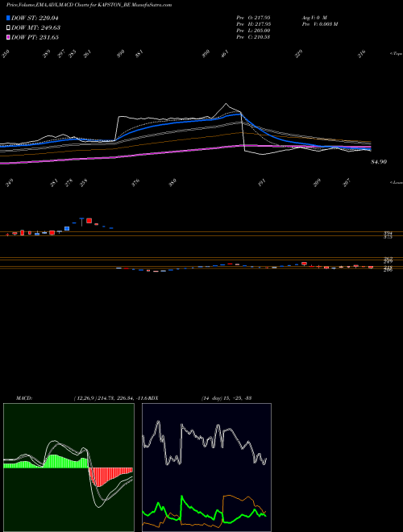Click the 'Pre L: 205.00' low value
This screenshot has height=532, width=403.
click(253, 31)
